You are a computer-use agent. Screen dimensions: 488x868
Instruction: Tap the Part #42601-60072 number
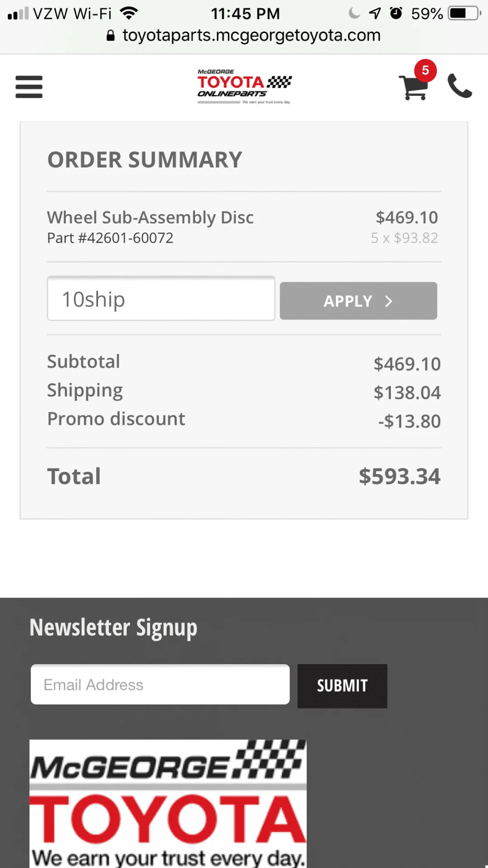click(110, 238)
